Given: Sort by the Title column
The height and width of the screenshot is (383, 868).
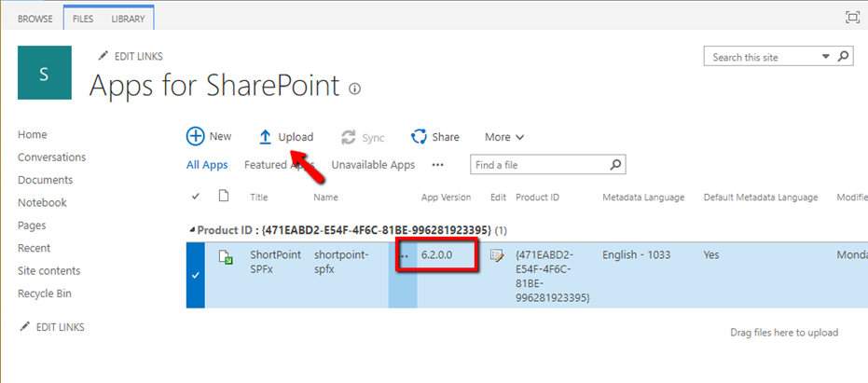Looking at the screenshot, I should coord(258,197).
